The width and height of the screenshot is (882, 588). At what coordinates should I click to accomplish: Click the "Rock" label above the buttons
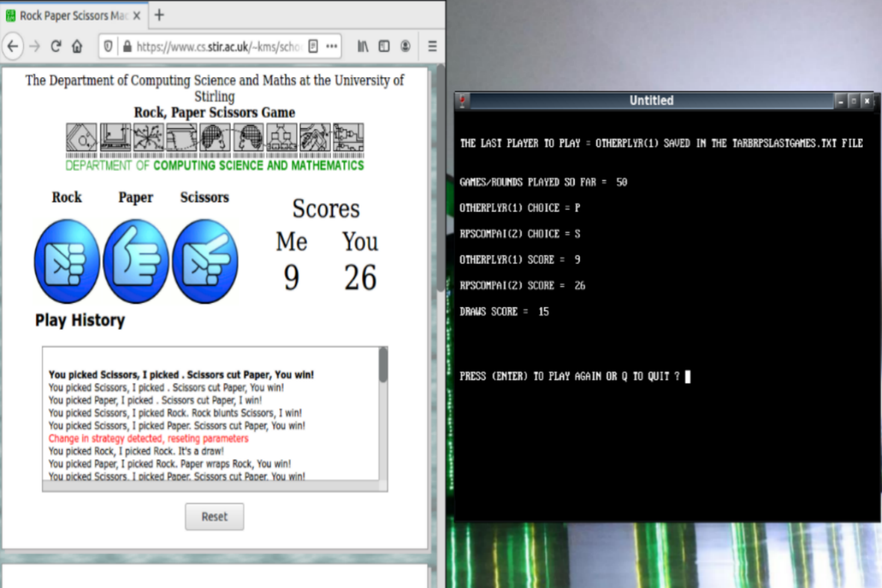pyautogui.click(x=67, y=198)
